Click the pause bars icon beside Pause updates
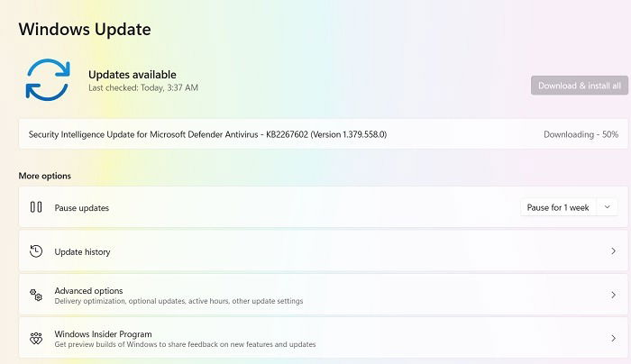This screenshot has height=364, width=631. 36,207
